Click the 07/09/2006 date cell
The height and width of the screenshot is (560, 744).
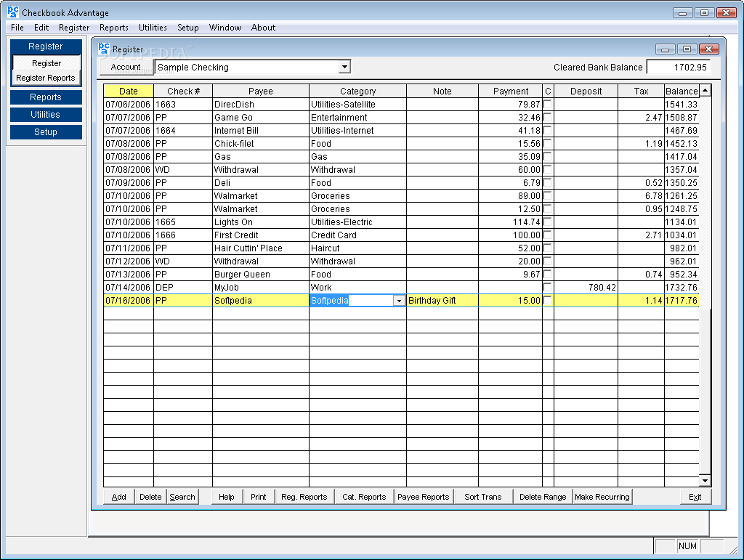click(x=129, y=182)
